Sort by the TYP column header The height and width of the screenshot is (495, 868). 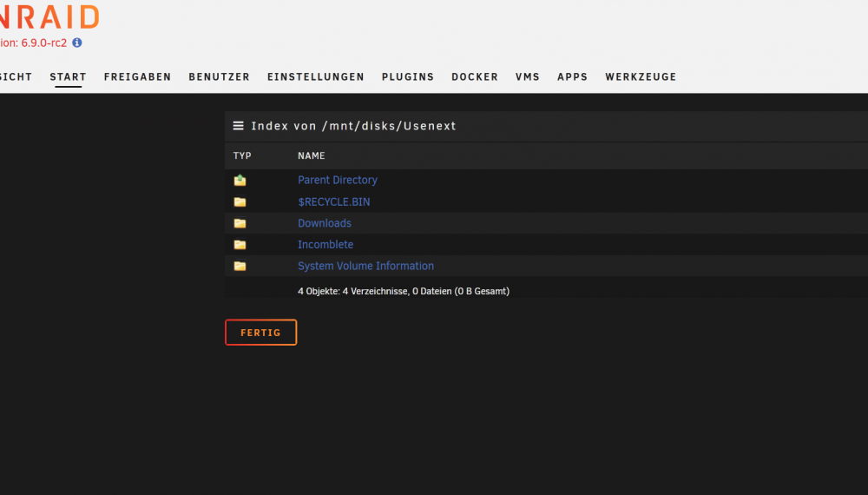pos(242,155)
